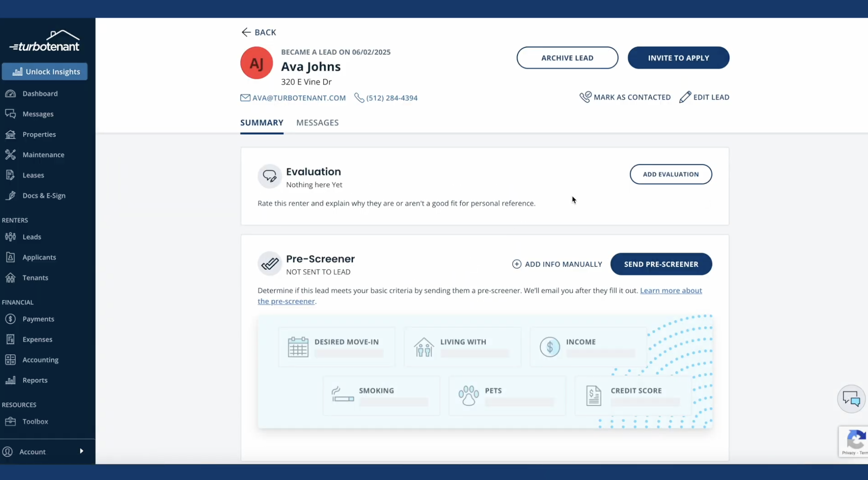Screen dimensions: 868x480
Task: Open Reports via its chart icon
Action: point(11,380)
